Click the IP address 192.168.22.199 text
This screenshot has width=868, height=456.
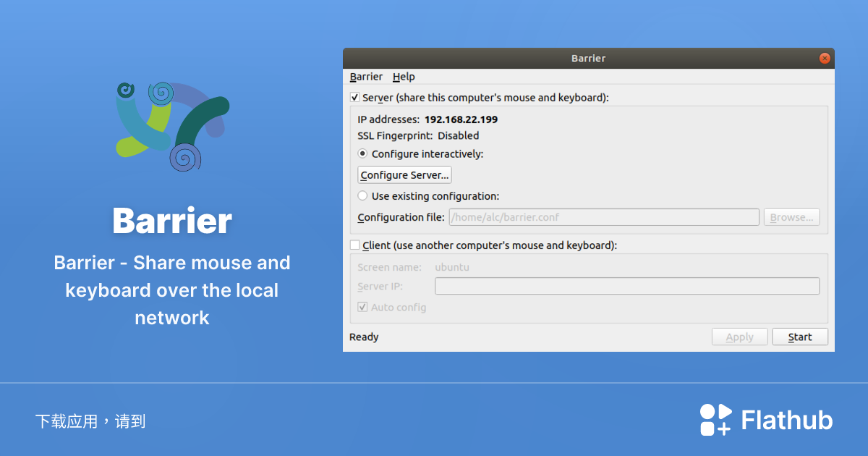(461, 119)
